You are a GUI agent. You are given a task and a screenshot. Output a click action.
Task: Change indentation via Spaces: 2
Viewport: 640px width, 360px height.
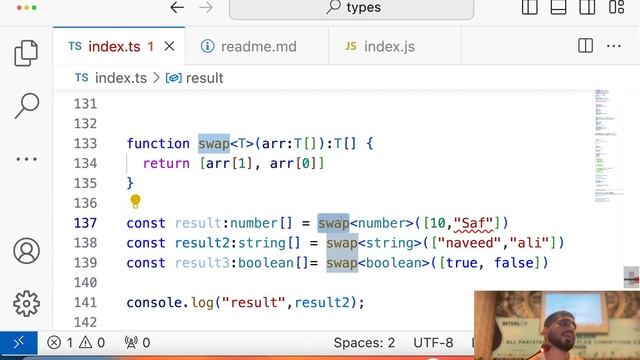[364, 342]
